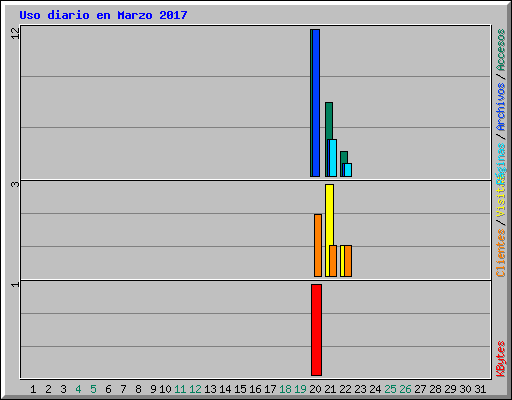Click the chart title 'Uso diario en Marzo 2017'
Image resolution: width=512 pixels, height=400 pixels.
tap(103, 15)
